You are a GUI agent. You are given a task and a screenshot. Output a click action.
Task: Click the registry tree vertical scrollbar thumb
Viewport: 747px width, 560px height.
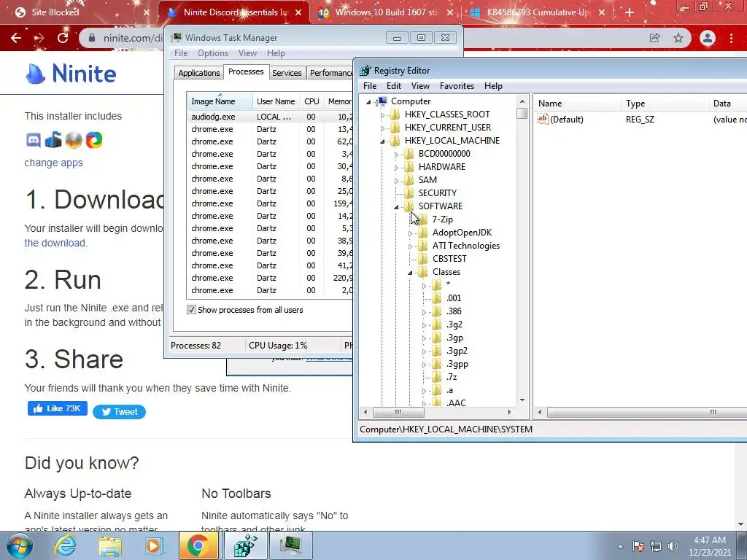coord(522,113)
